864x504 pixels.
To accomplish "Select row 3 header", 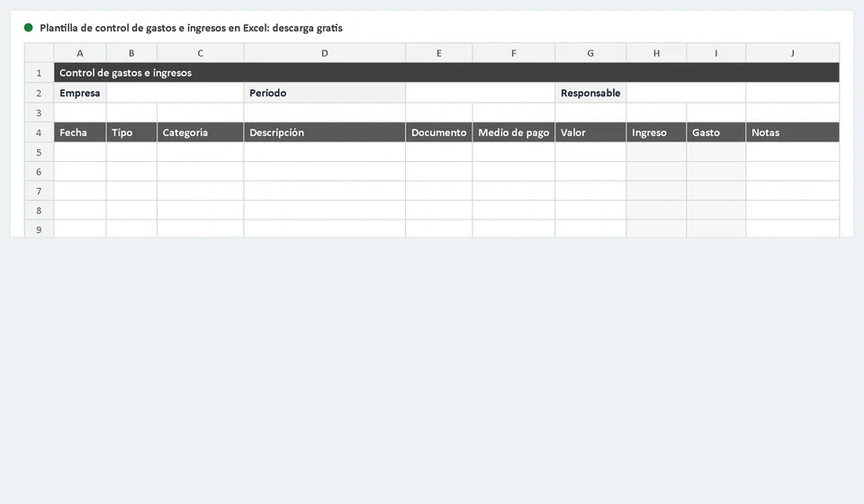I will click(39, 112).
